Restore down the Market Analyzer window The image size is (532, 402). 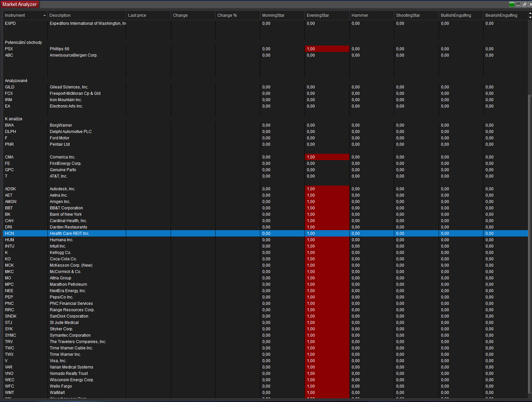[524, 4]
